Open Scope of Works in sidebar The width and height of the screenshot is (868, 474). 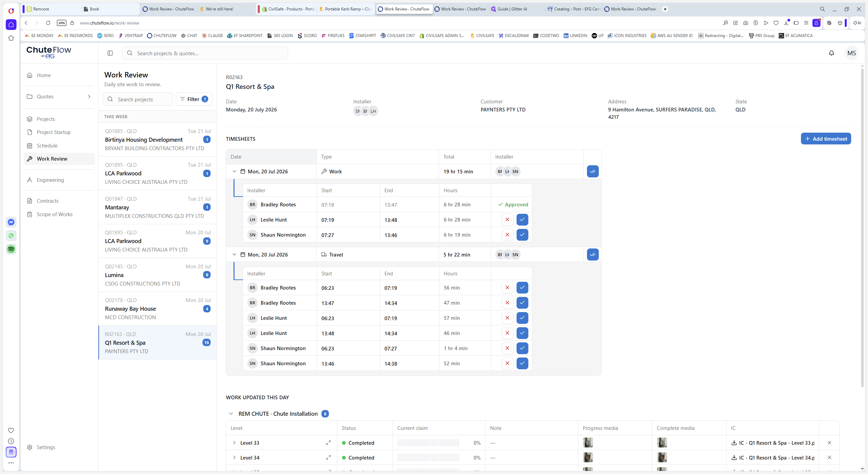[x=59, y=214]
